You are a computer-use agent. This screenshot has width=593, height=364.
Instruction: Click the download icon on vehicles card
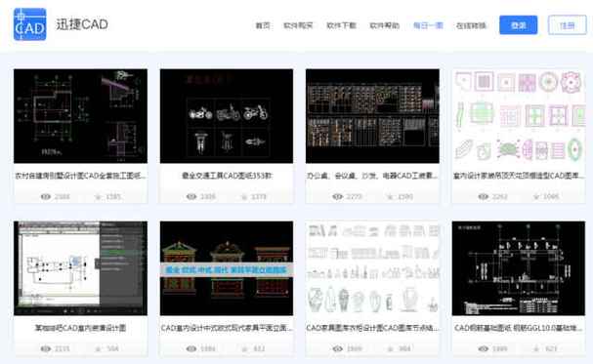(x=244, y=196)
